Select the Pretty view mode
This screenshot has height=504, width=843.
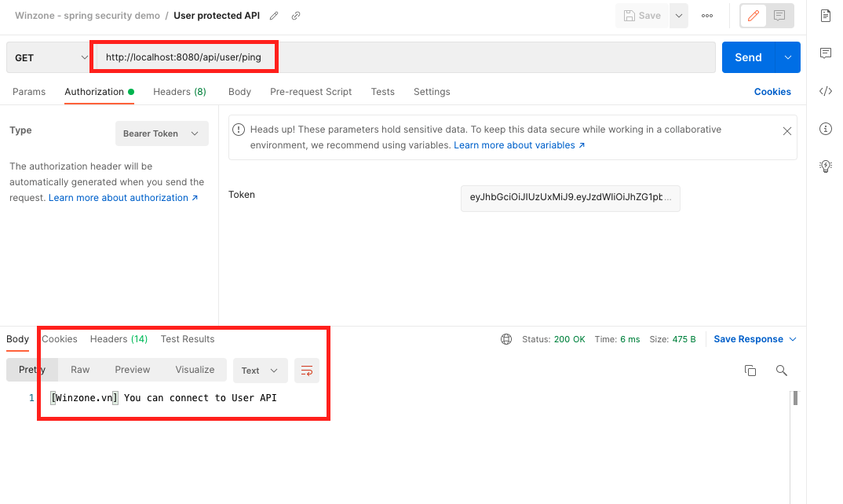[x=32, y=370]
